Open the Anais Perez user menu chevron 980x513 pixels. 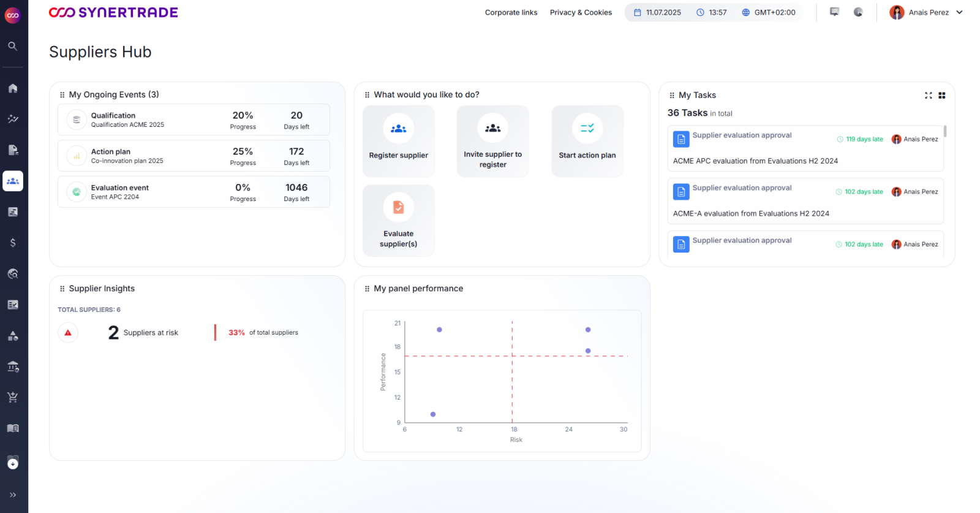[x=959, y=12]
